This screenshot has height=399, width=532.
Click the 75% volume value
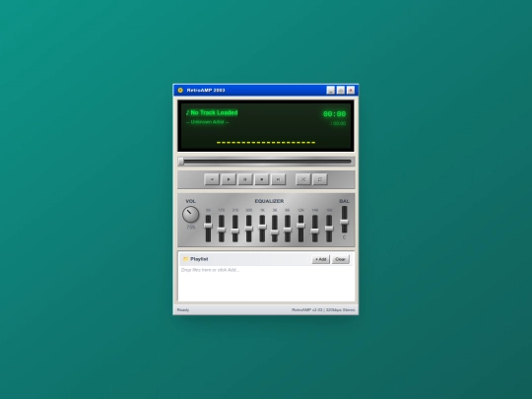click(191, 227)
